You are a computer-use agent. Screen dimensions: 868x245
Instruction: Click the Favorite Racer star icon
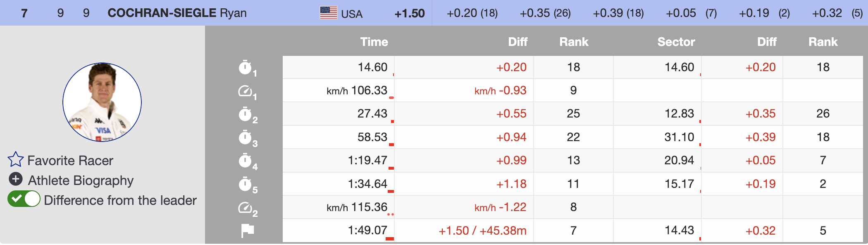(16, 160)
